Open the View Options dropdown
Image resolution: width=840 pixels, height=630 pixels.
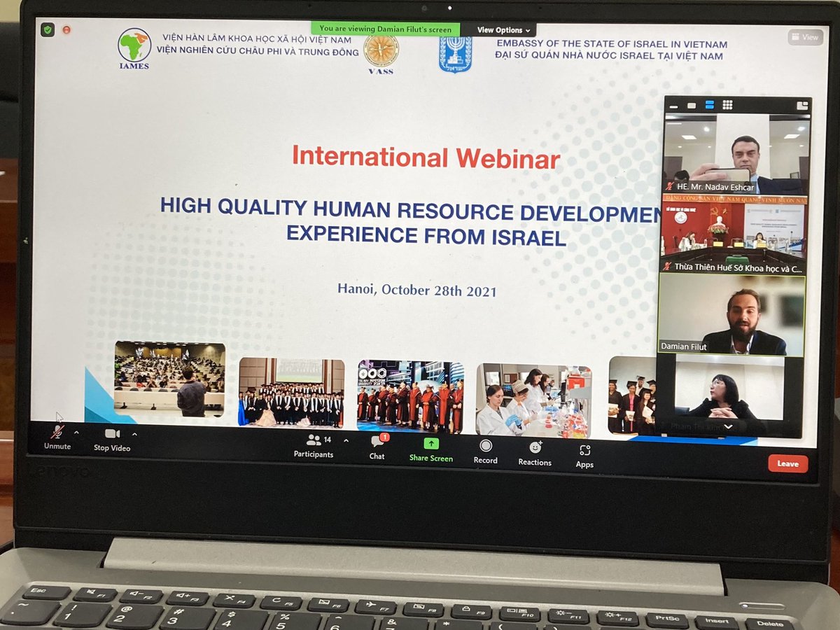click(x=504, y=30)
